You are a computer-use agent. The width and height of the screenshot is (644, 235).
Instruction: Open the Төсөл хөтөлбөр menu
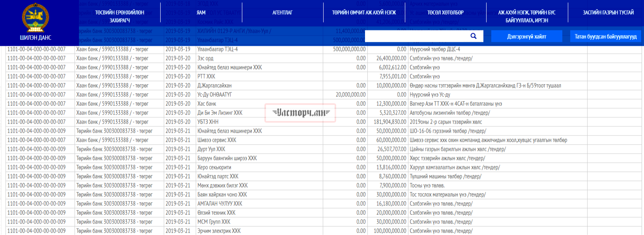coord(446,13)
